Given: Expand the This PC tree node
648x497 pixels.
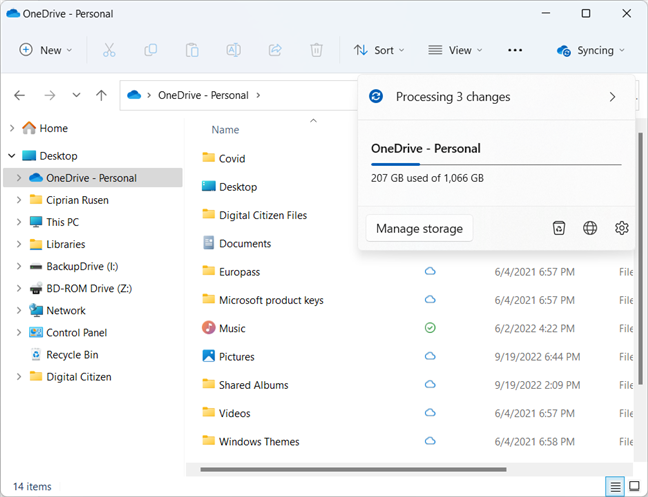Looking at the screenshot, I should coord(19,222).
